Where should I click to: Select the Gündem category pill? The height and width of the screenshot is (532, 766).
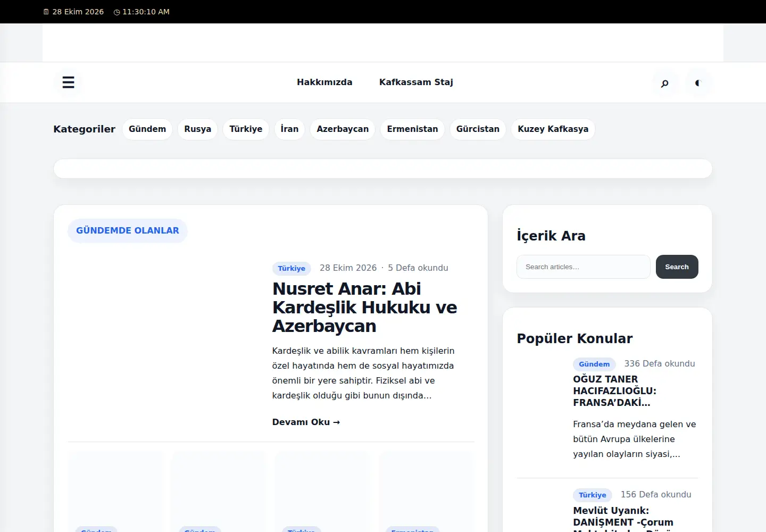click(x=147, y=129)
